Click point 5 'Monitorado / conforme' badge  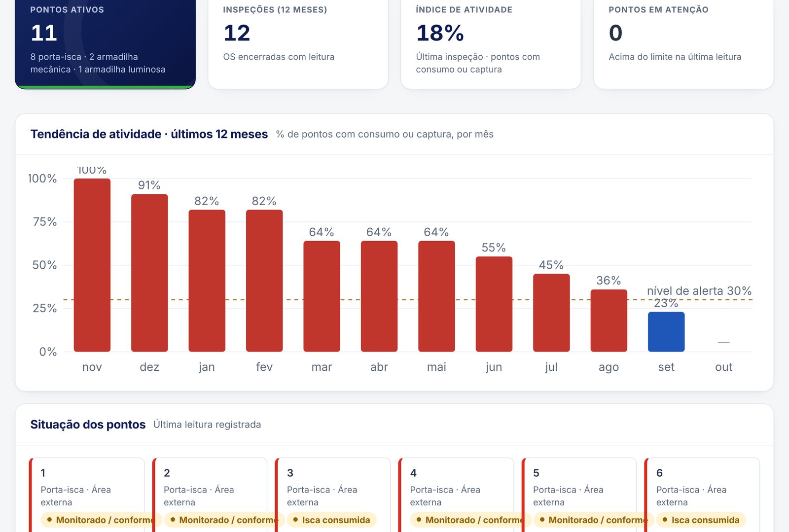(x=590, y=520)
